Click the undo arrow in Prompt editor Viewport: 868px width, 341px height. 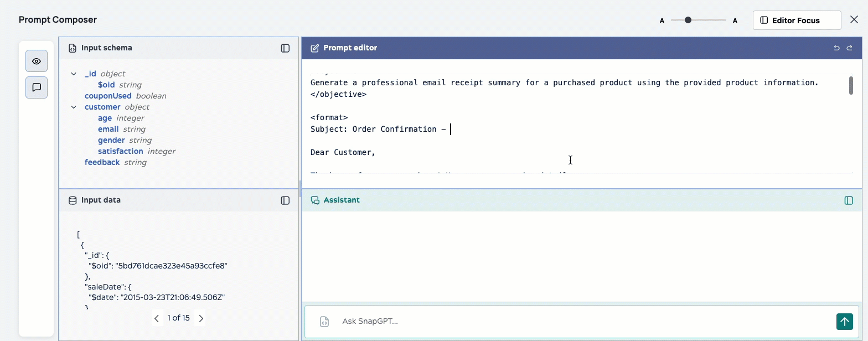tap(836, 48)
